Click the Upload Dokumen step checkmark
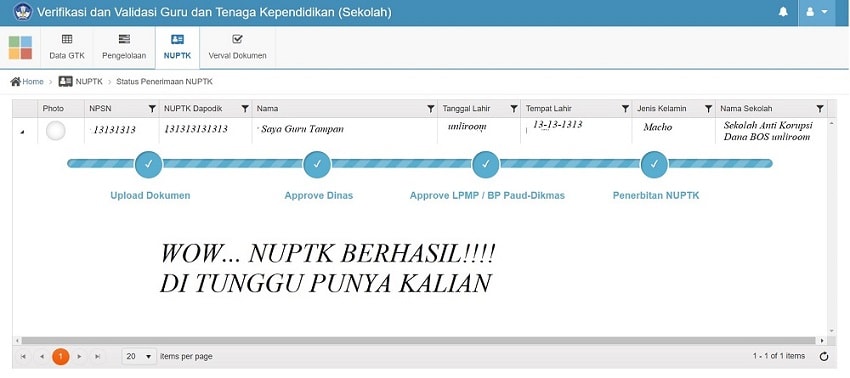The height and width of the screenshot is (378, 850). click(x=149, y=164)
